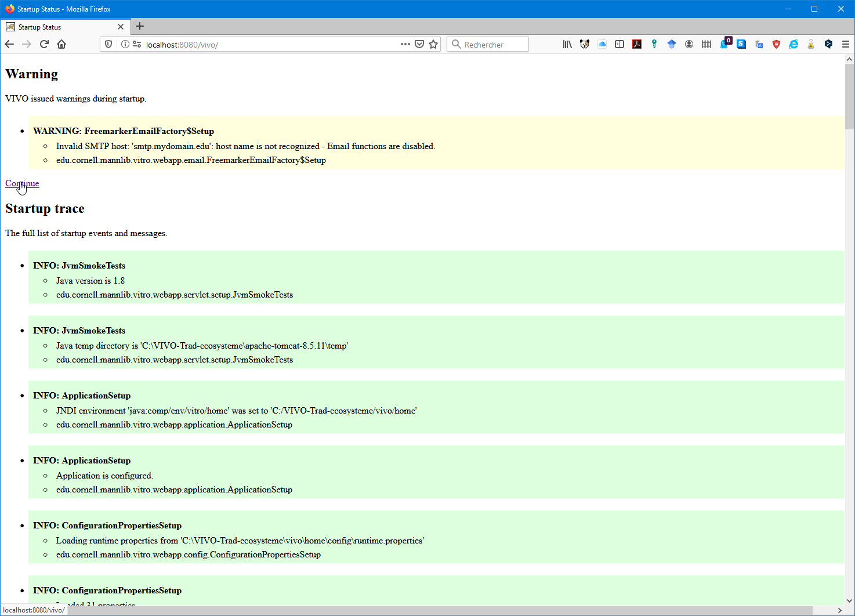Click the config.ConfigurationPropertiesSetup class line
This screenshot has height=616, width=855.
click(189, 555)
